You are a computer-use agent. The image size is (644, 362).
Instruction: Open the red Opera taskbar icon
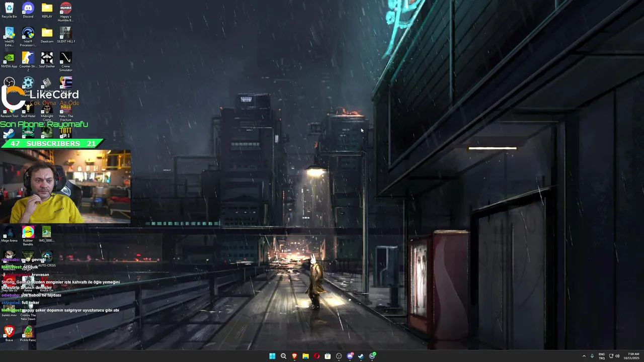[x=316, y=356]
